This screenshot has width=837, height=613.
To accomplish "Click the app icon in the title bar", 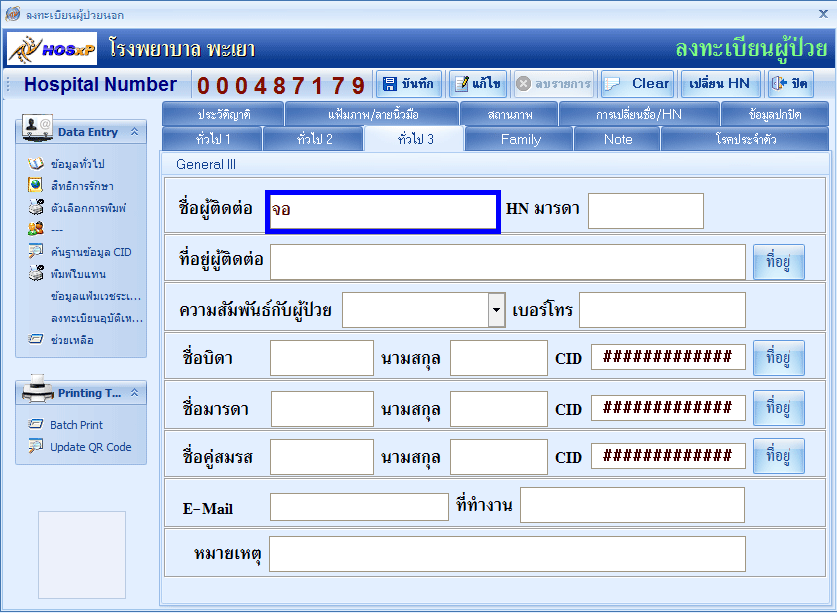I will point(13,14).
